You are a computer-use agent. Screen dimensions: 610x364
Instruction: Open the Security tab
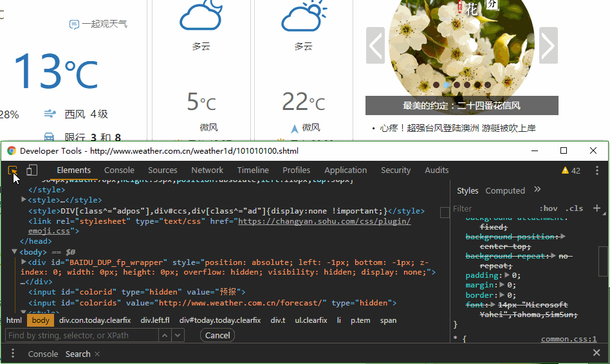point(396,170)
